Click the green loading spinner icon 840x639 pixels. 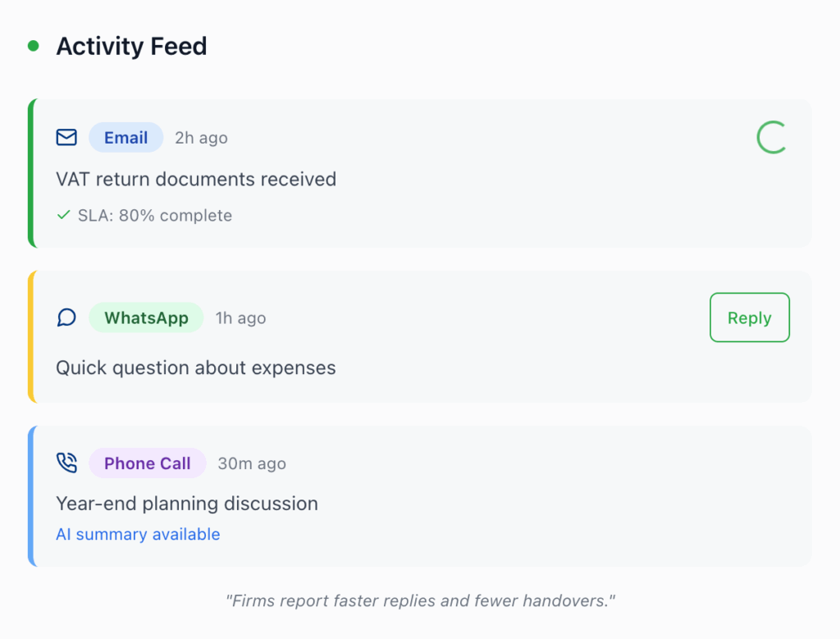(x=771, y=138)
